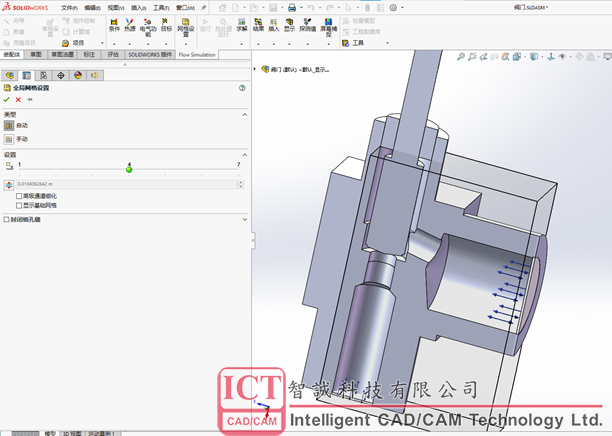Enable 封闭细孔缝 checkbox
612x436 pixels.
[6, 220]
